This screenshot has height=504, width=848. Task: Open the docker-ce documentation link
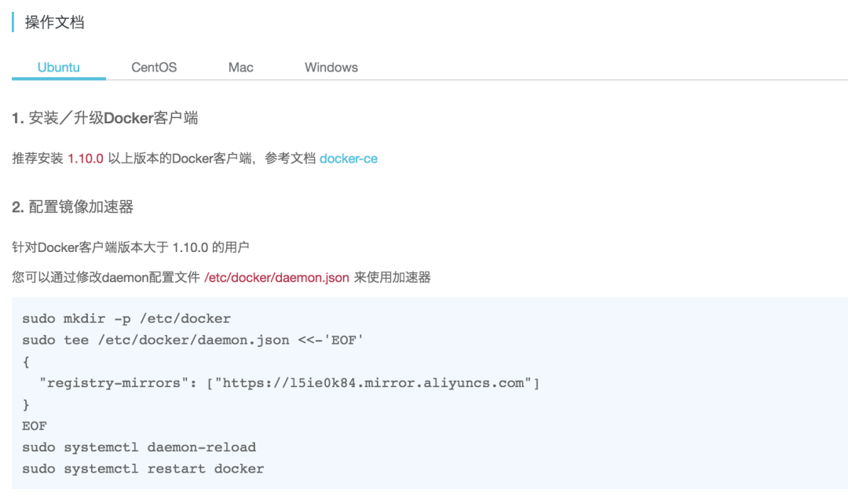tap(349, 159)
